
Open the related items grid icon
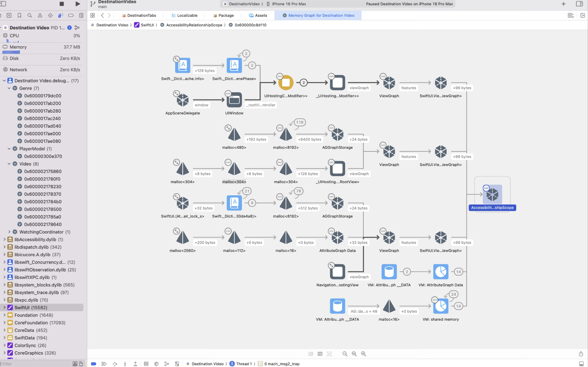pyautogui.click(x=92, y=16)
